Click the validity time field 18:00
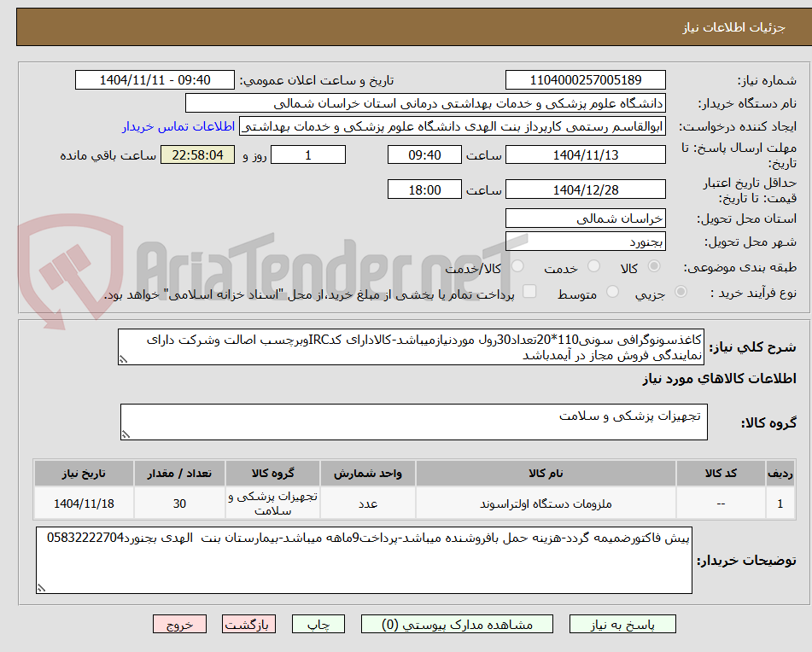This screenshot has height=652, width=812. point(424,190)
